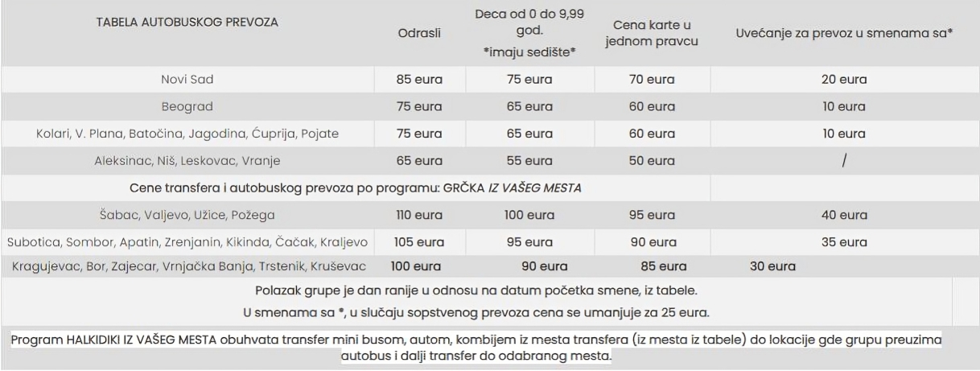Viewport: 980px width, 371px height.
Task: Click the 85 eura adult price
Action: (x=419, y=80)
